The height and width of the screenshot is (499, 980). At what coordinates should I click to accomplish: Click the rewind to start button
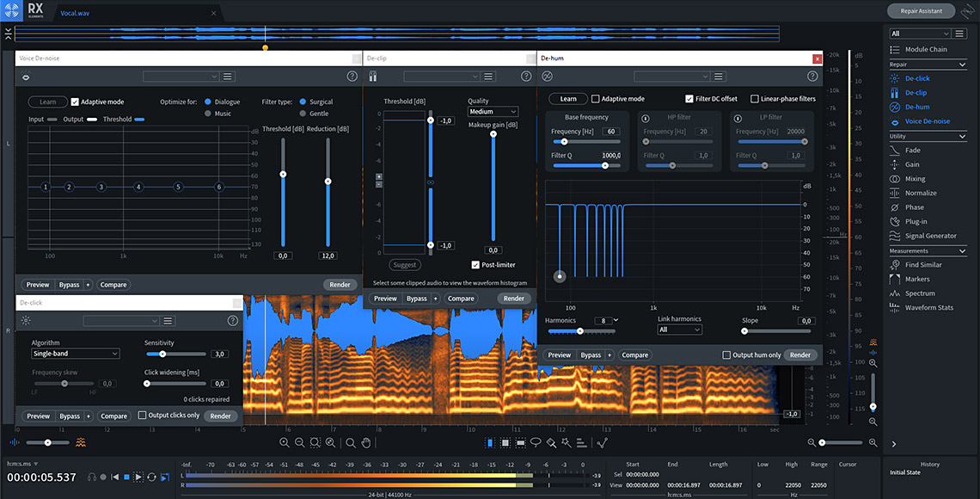point(115,477)
